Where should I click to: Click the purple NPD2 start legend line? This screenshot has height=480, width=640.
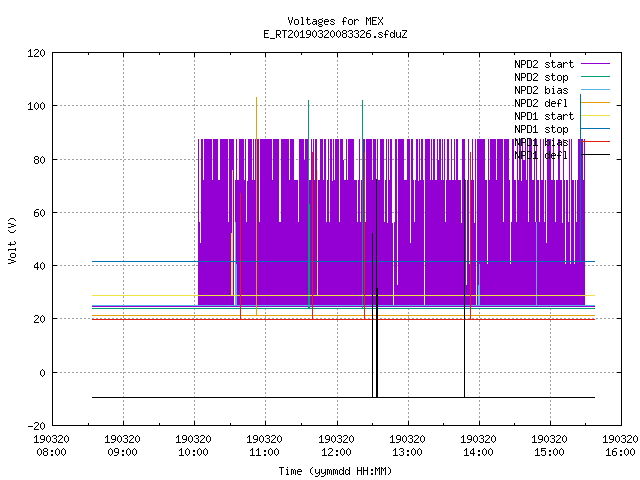click(x=595, y=64)
